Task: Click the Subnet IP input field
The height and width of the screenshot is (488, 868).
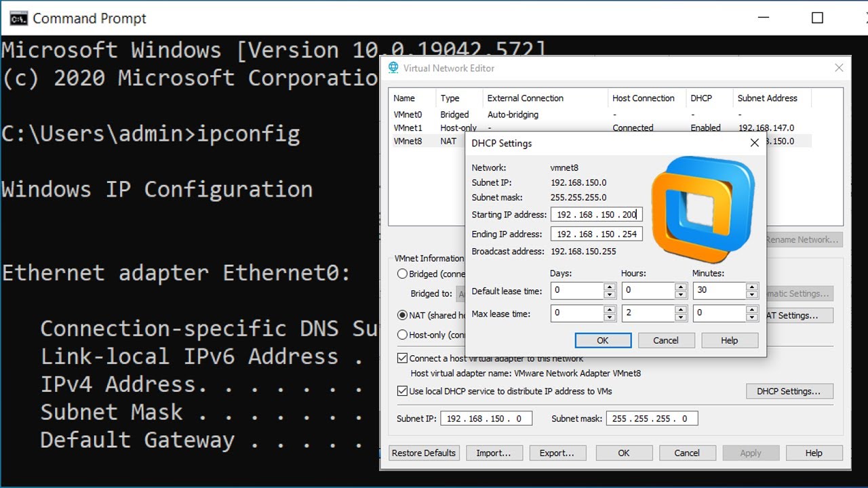Action: coord(486,419)
